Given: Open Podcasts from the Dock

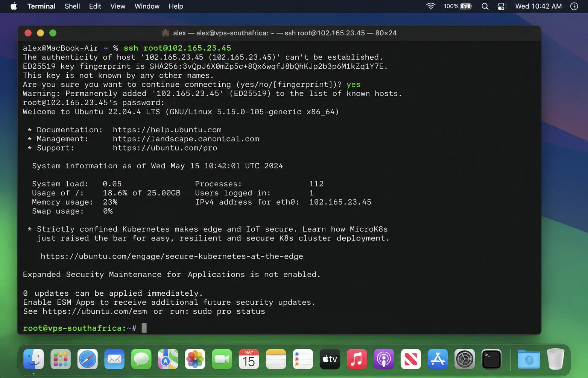Looking at the screenshot, I should (x=383, y=359).
